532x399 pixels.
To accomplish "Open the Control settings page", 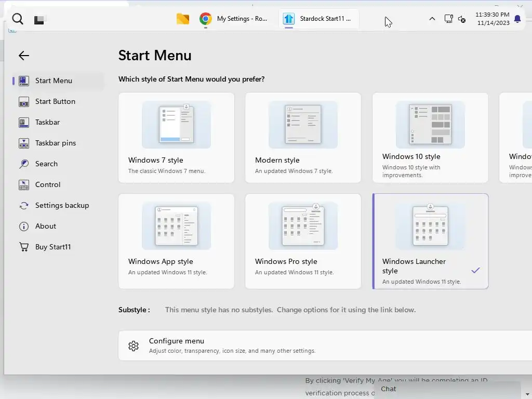I will (x=58, y=184).
